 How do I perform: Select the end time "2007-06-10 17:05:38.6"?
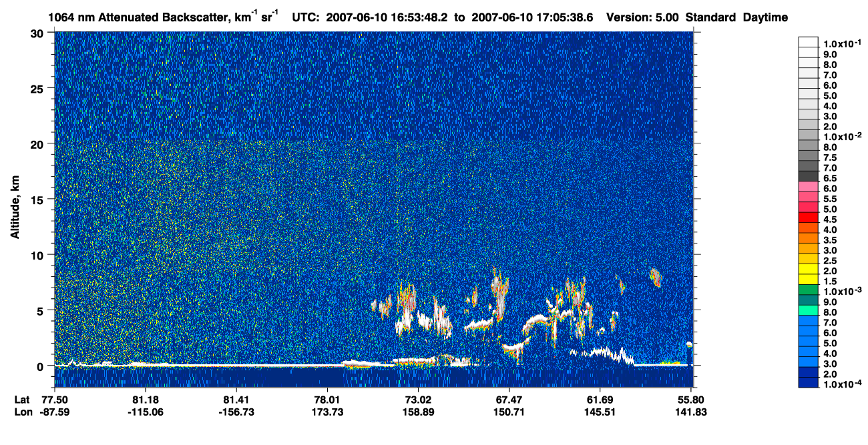point(531,17)
